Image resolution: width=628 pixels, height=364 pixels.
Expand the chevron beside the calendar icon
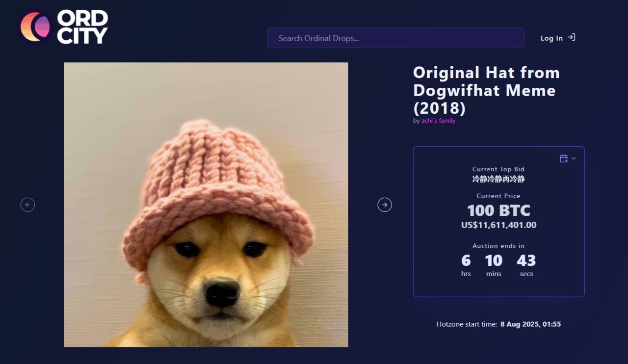574,158
